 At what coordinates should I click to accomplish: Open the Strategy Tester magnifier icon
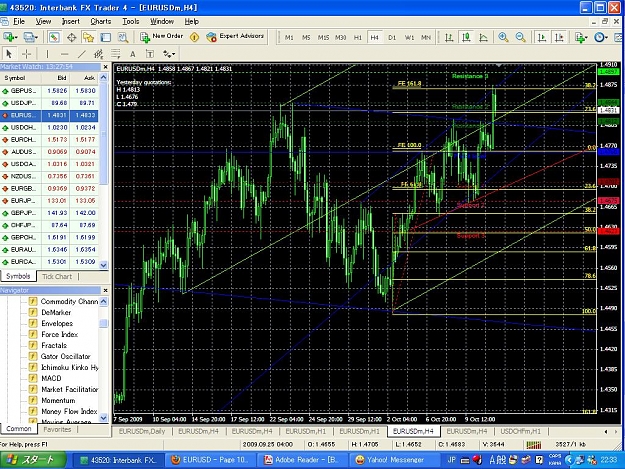pos(123,37)
